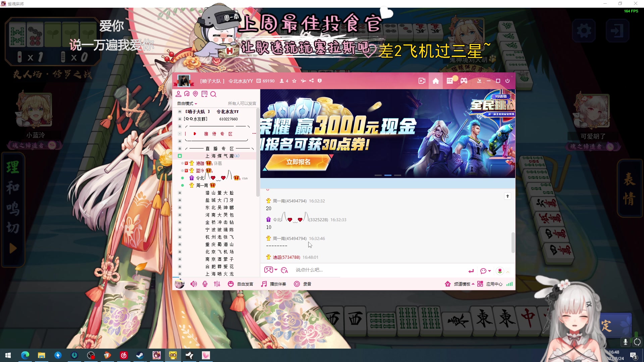Click 播放伴奏 play accompaniment button
This screenshot has width=644, height=362.
click(274, 284)
